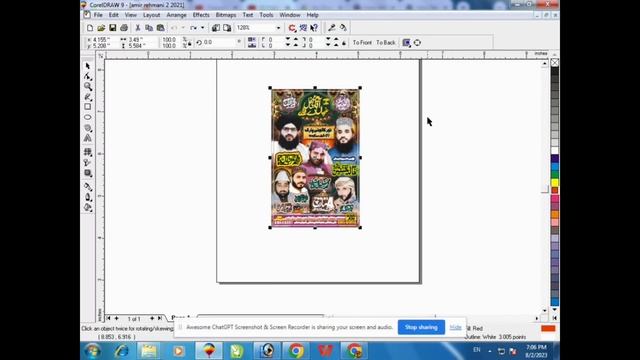Click the rotation angle input field
This screenshot has height=360, width=640.
click(x=218, y=42)
